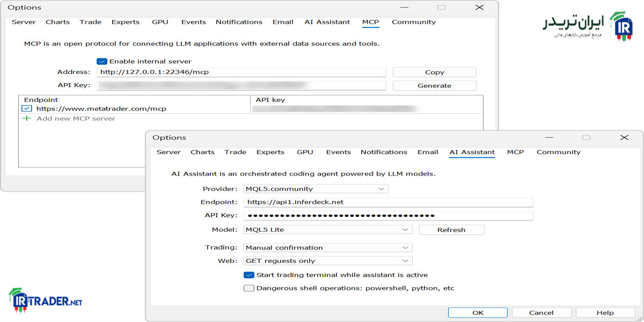Focus the masked API Key field in AI Assistant
Screen dimensions: 644x322
pos(388,215)
